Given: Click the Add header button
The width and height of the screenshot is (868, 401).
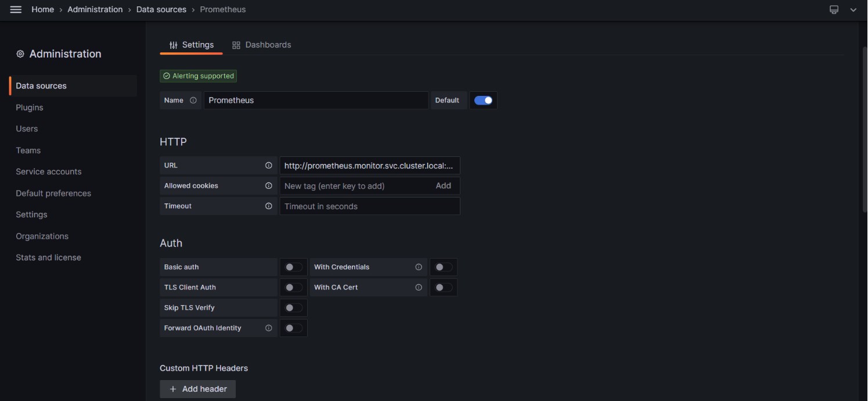Looking at the screenshot, I should point(197,389).
